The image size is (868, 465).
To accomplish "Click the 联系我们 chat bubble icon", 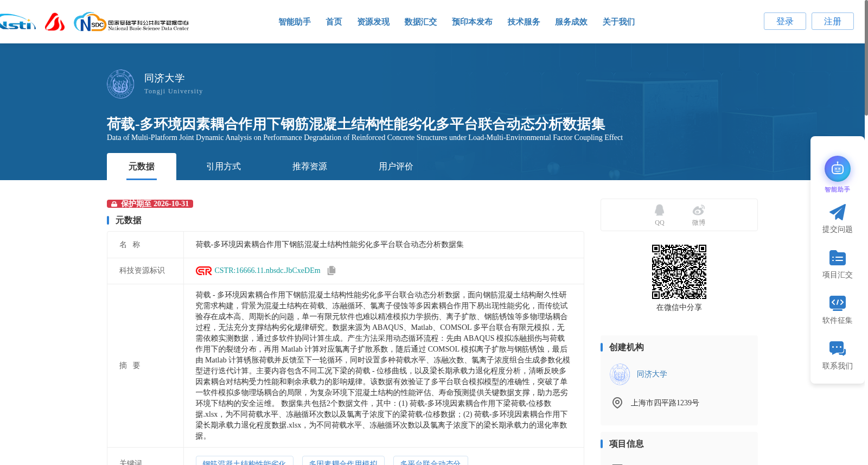I will point(838,348).
